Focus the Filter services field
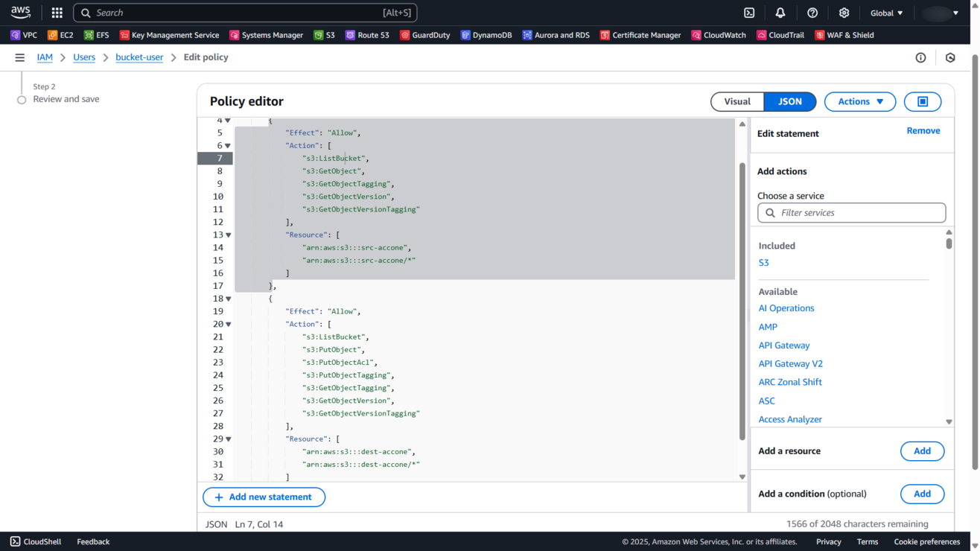Screen dimensions: 980x551 point(852,213)
